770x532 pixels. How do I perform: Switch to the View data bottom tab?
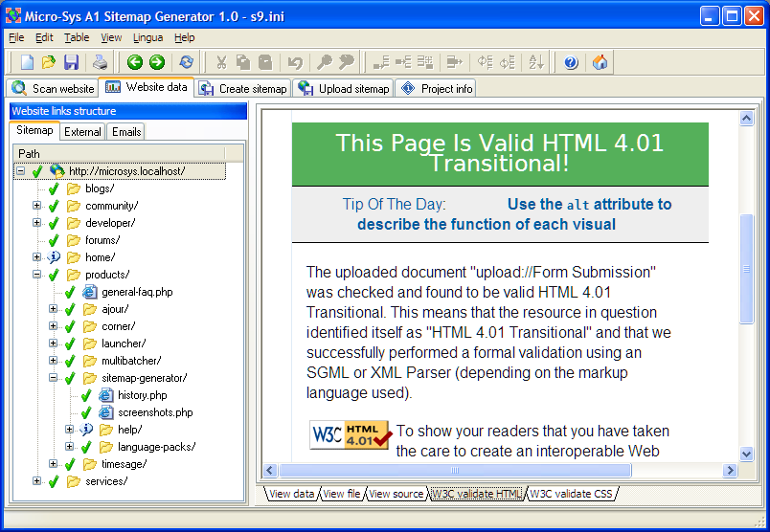pos(292,494)
